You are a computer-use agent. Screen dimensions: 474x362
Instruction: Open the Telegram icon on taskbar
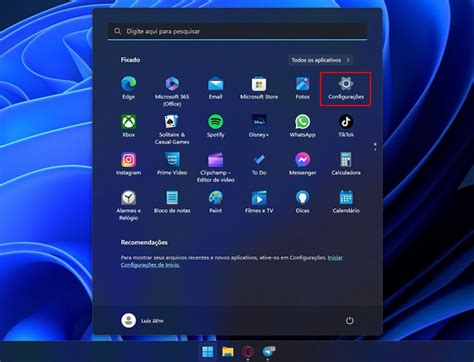point(268,352)
